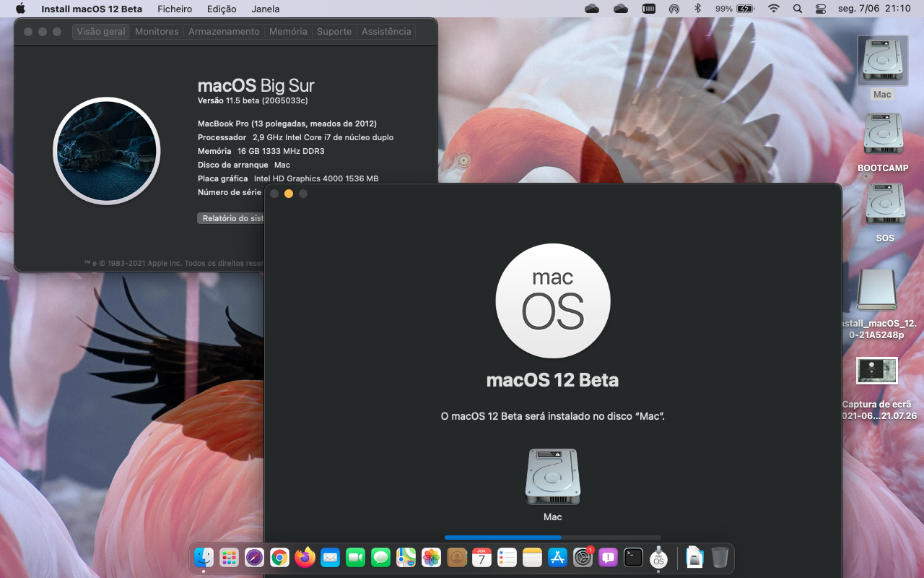Select the SOS drive on the desktop
Viewport: 924px width, 578px height.
(x=885, y=204)
